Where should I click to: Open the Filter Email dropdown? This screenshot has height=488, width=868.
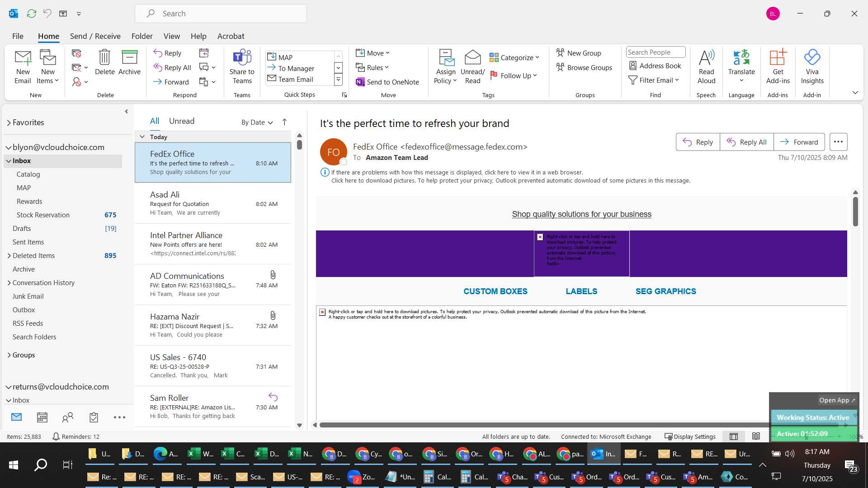coord(654,80)
